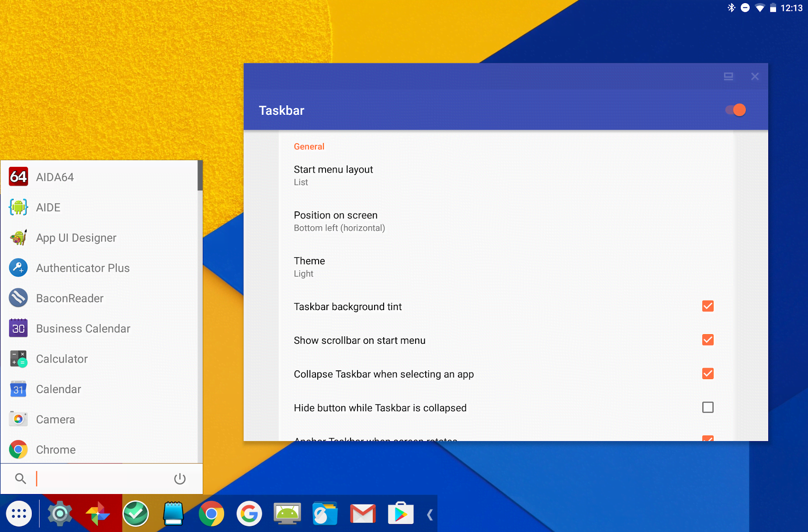
Task: Open the blue notepad app in taskbar
Action: click(x=173, y=514)
